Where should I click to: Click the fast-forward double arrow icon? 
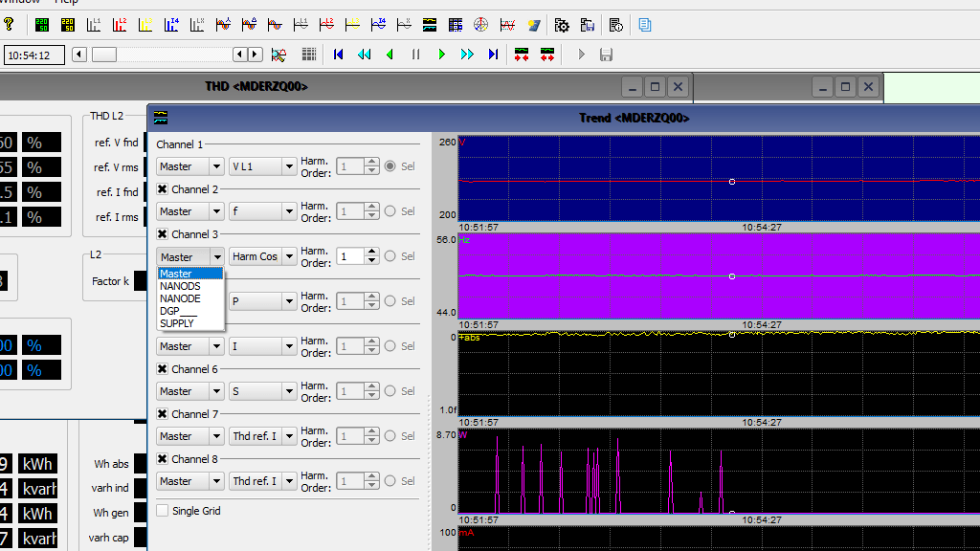coord(467,55)
